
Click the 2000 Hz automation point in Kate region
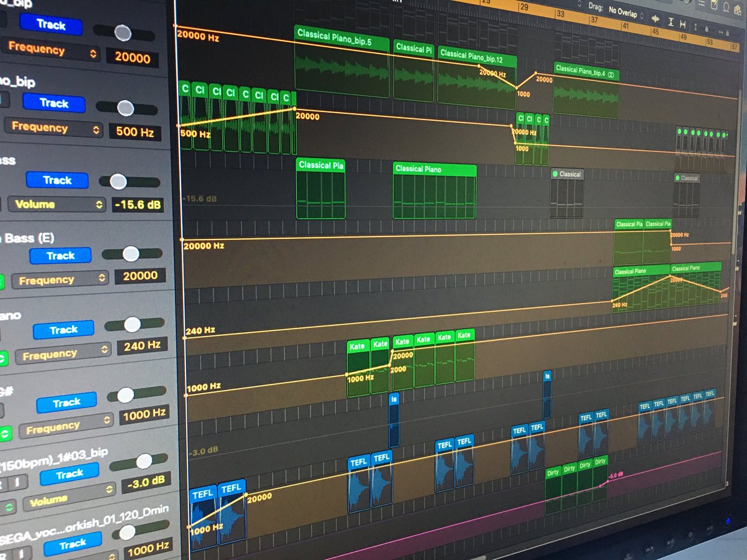(x=390, y=364)
